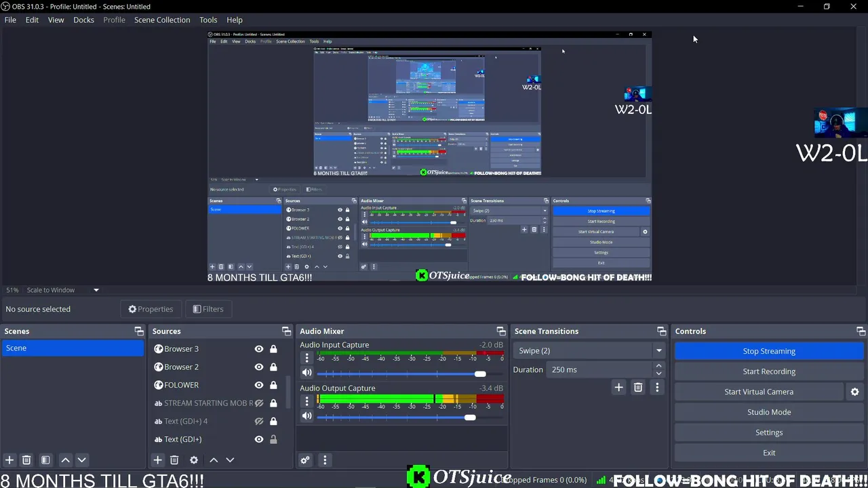Click the Exit button in Controls
This screenshot has width=868, height=488.
(x=769, y=453)
